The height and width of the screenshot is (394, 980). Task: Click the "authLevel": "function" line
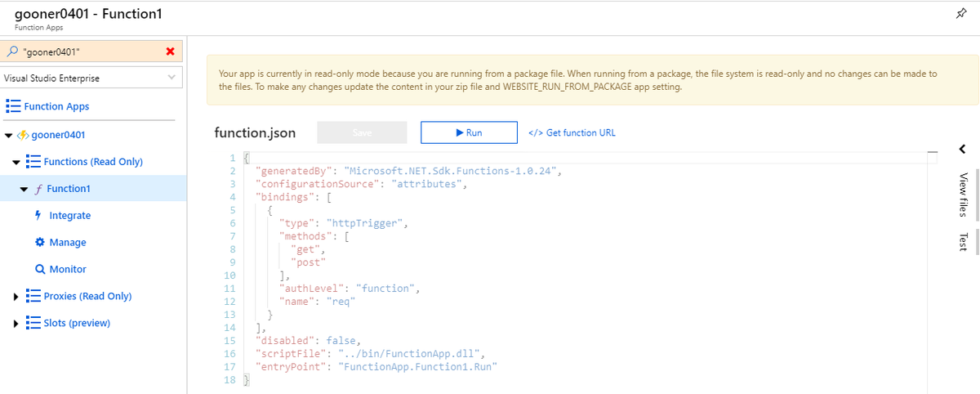[349, 288]
